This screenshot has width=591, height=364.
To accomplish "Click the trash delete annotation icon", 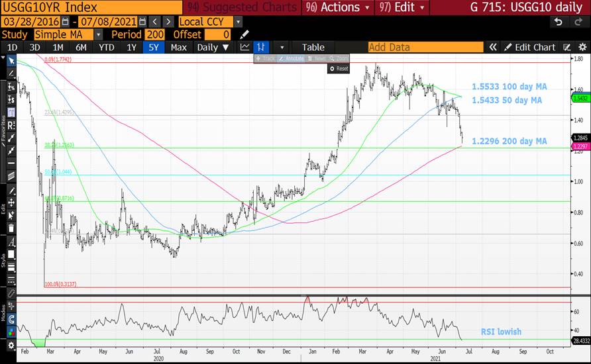I will coord(11,228).
